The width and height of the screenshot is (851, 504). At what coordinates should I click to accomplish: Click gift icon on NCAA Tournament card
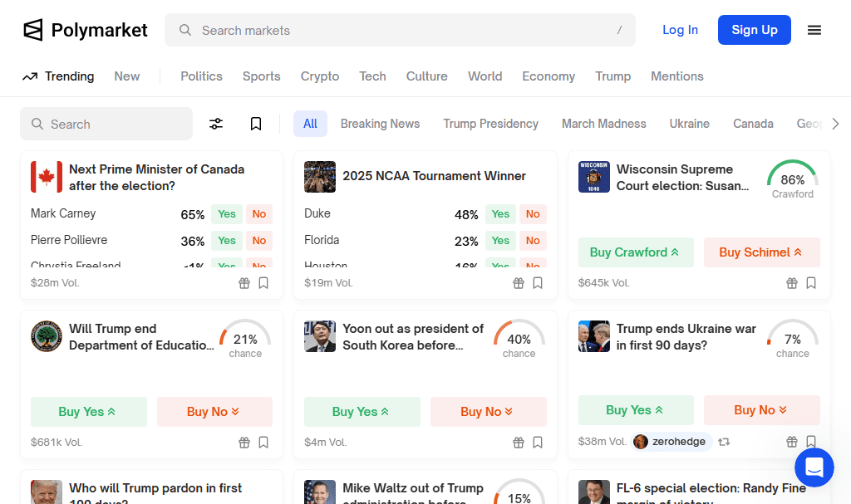click(519, 283)
